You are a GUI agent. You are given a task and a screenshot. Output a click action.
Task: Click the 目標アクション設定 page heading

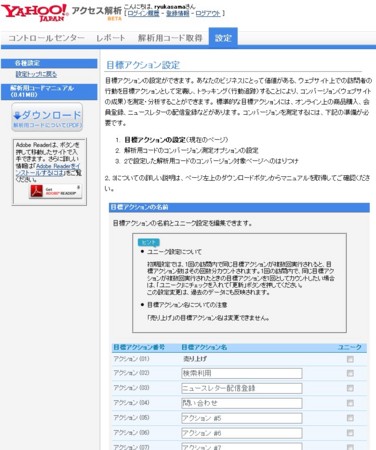143,65
